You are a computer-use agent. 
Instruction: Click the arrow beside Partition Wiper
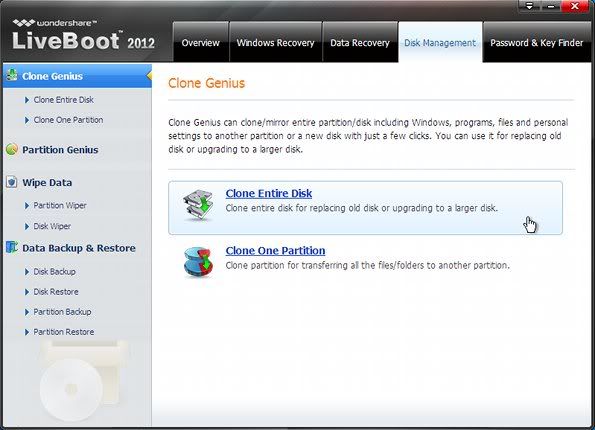[27, 206]
